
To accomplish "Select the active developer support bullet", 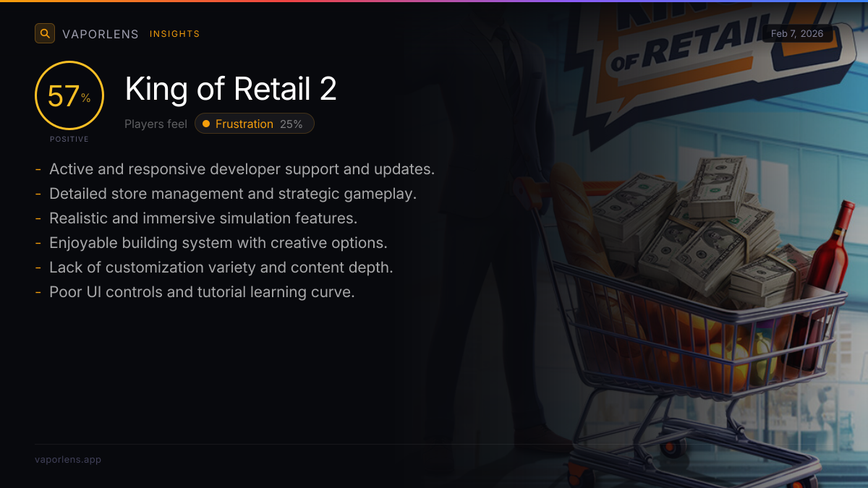I will [235, 169].
